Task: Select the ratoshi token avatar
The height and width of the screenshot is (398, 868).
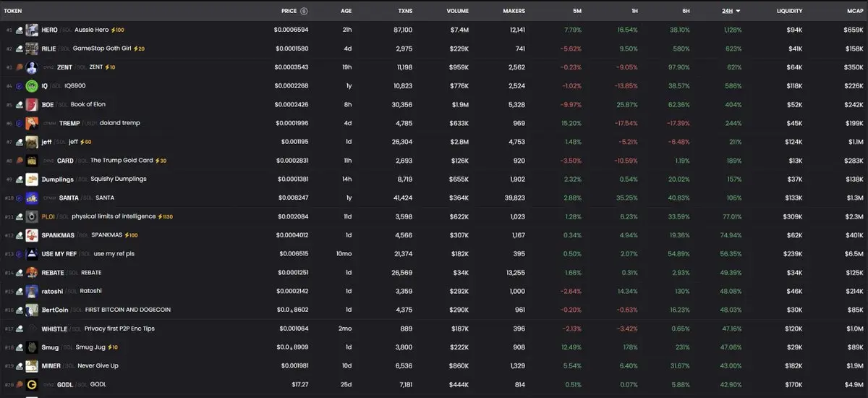Action: [x=32, y=291]
